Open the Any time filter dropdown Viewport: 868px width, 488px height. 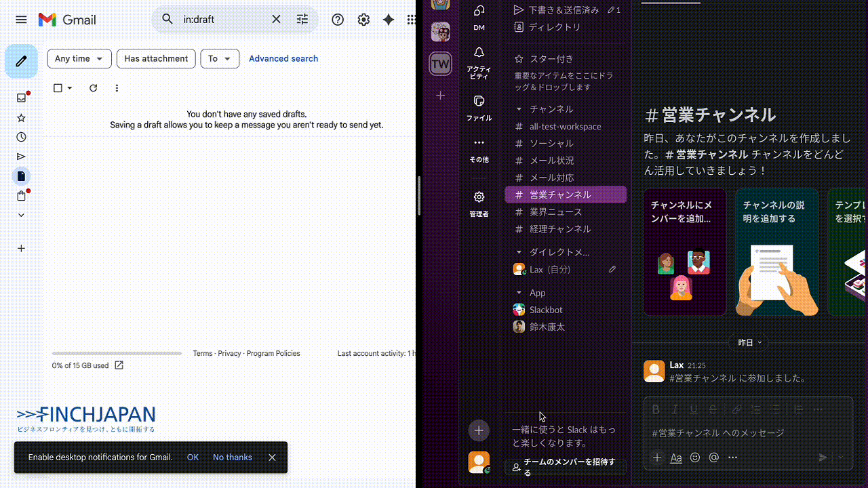[x=79, y=59]
